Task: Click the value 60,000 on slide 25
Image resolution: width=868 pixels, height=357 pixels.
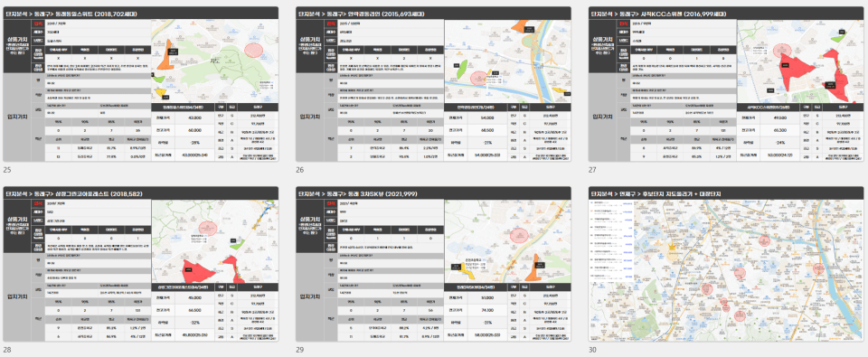Action: [195, 131]
